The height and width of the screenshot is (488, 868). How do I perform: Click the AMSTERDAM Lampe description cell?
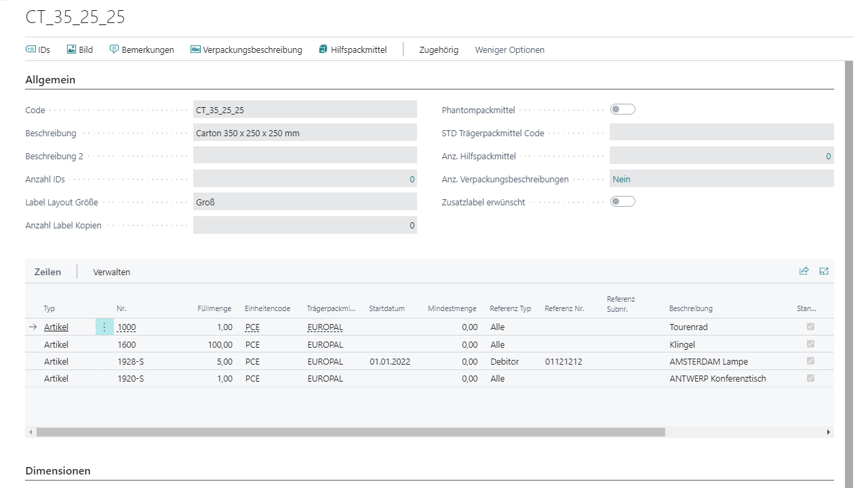[709, 361]
